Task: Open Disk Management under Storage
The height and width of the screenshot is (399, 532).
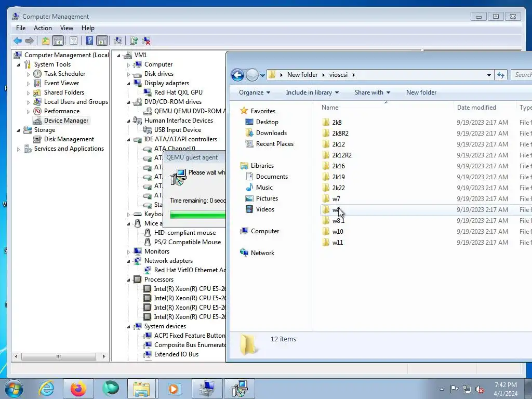Action: (69, 139)
